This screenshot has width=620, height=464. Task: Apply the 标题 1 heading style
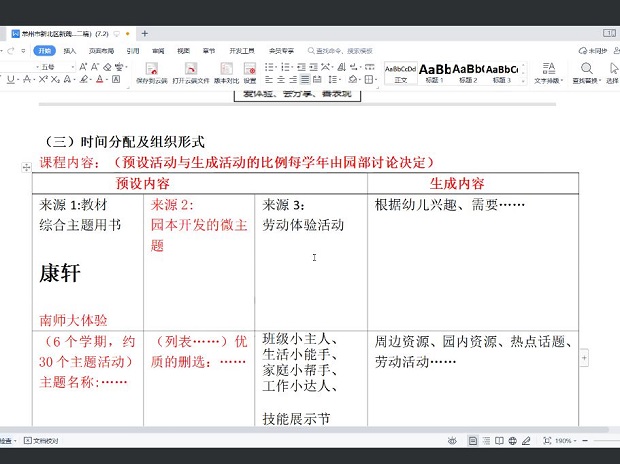(435, 73)
